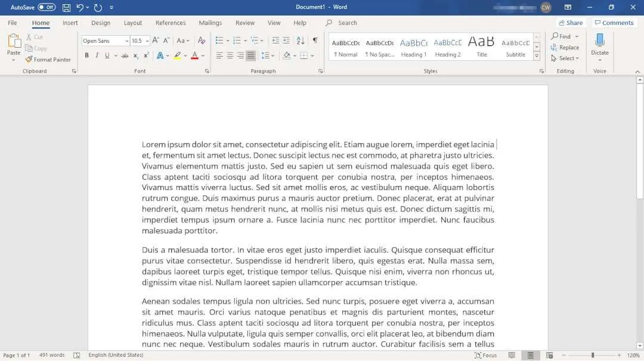Align text to the right
The height and width of the screenshot is (361, 644).
point(240,55)
